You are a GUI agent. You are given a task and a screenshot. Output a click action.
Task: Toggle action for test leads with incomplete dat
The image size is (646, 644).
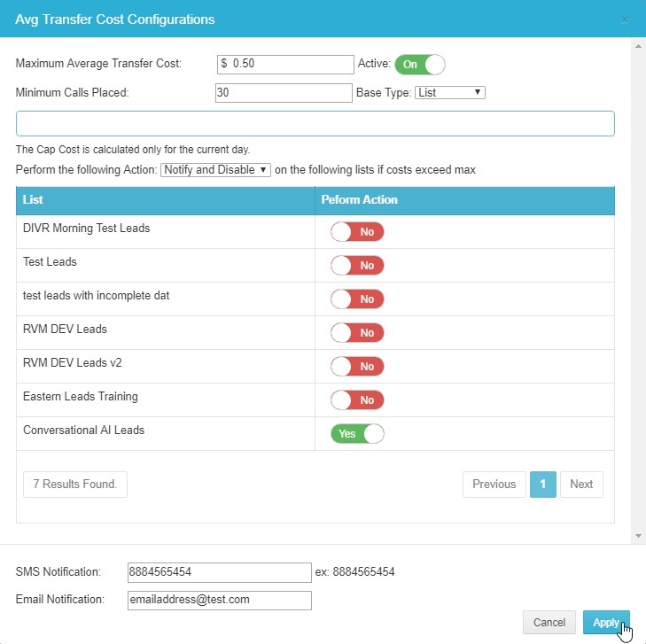(357, 299)
